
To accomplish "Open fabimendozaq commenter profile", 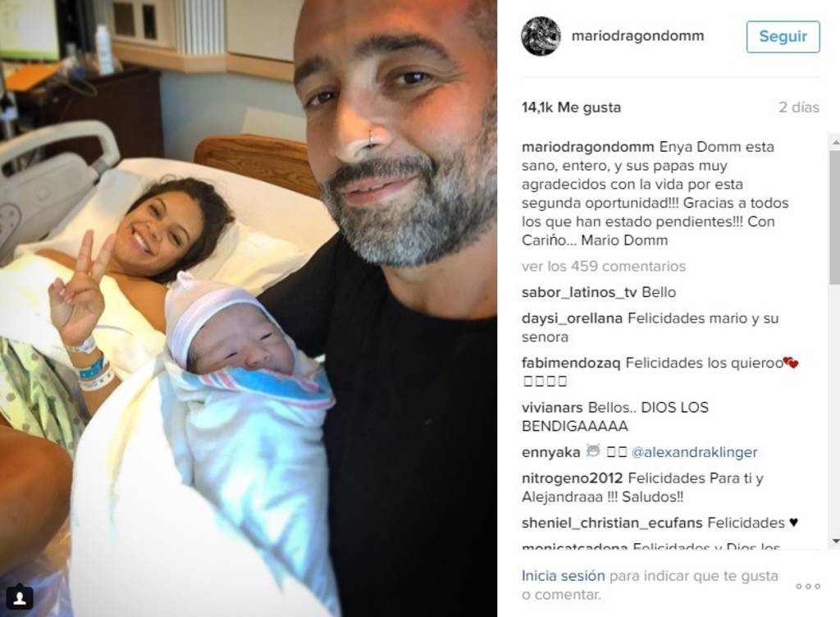I will pyautogui.click(x=571, y=363).
